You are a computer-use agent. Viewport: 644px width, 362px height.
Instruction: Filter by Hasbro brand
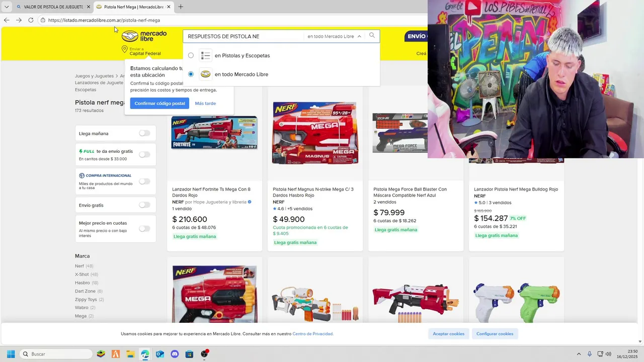[87, 283]
